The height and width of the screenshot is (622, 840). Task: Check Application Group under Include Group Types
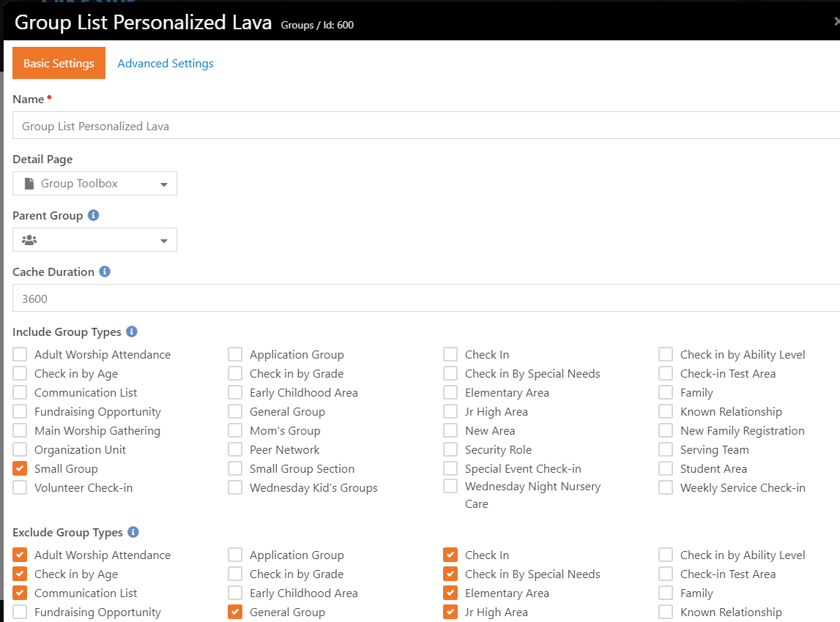(x=235, y=354)
